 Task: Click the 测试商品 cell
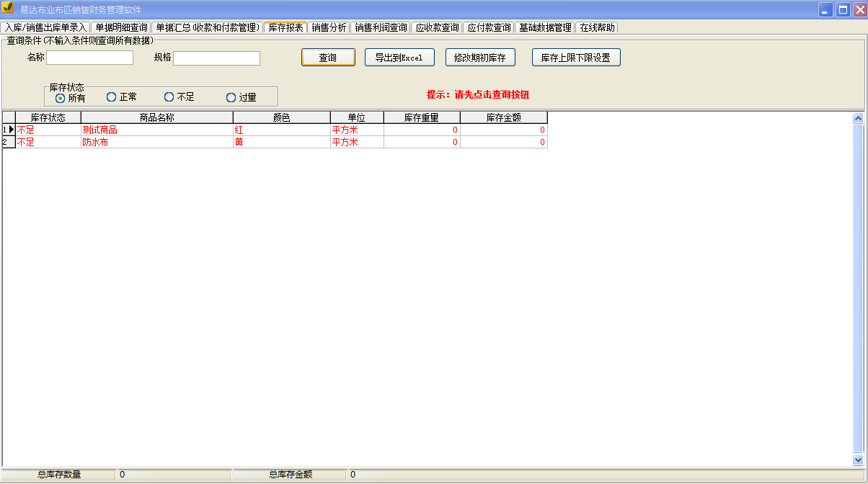coord(157,130)
